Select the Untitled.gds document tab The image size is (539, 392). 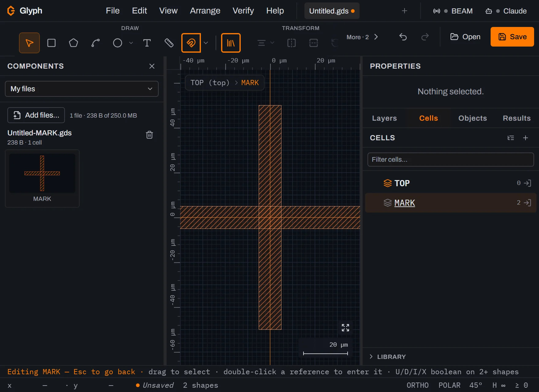[332, 11]
